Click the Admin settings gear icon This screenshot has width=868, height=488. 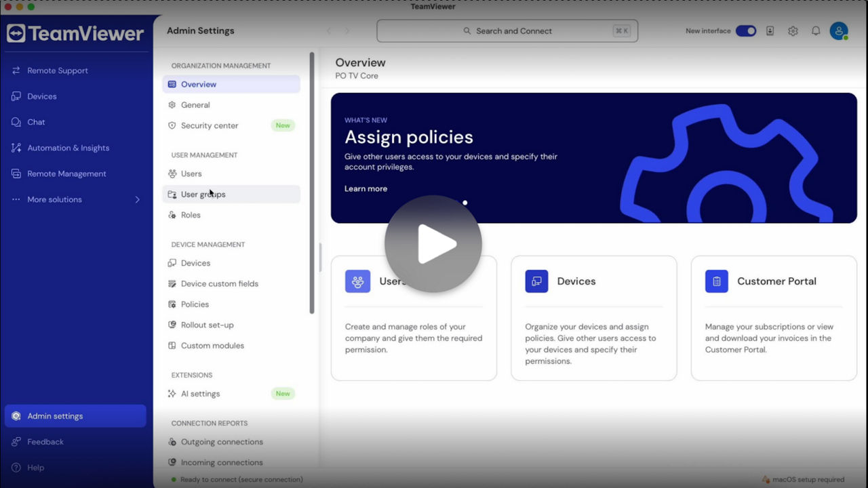[x=16, y=416]
